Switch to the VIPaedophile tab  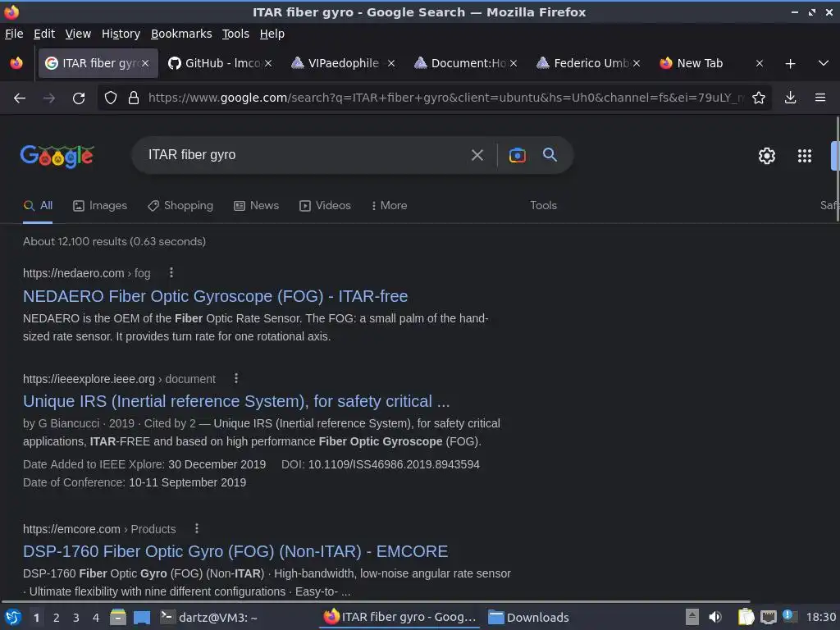coord(337,63)
